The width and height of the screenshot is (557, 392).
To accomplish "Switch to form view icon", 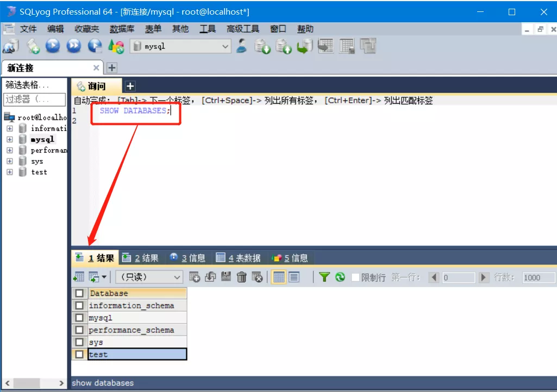I will tap(294, 277).
